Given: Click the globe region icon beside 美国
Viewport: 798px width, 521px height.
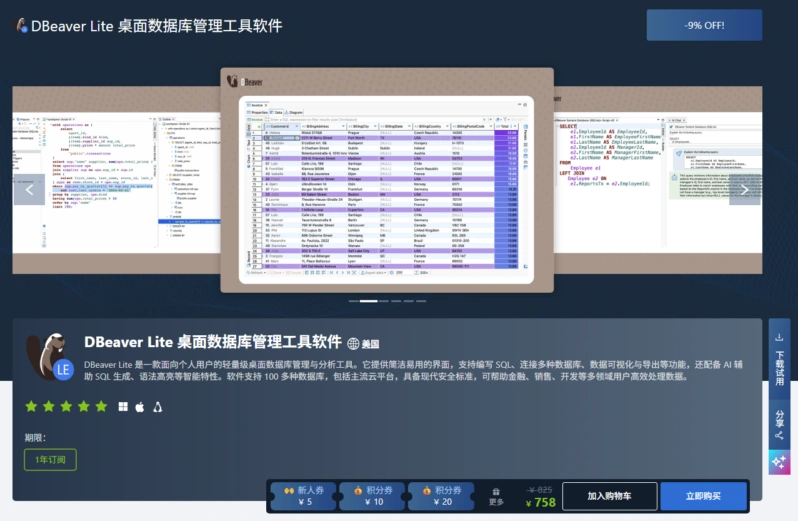Looking at the screenshot, I should pyautogui.click(x=353, y=344).
